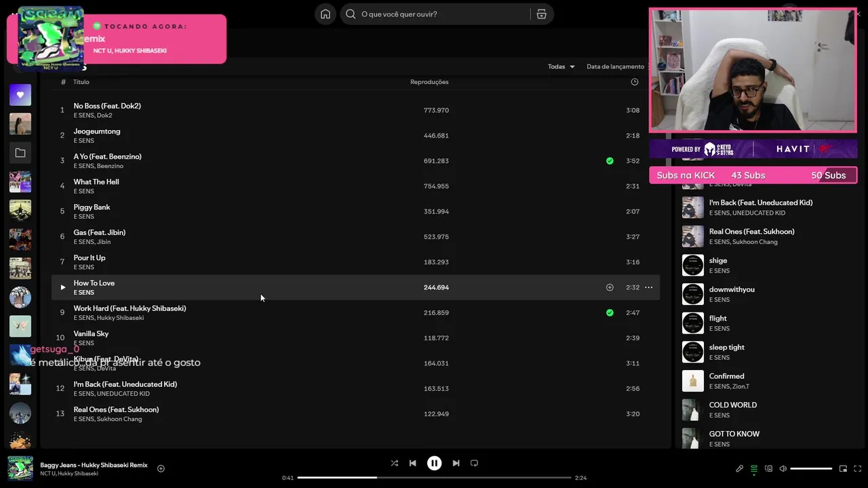Skip to next track
The height and width of the screenshot is (488, 868).
(x=456, y=464)
